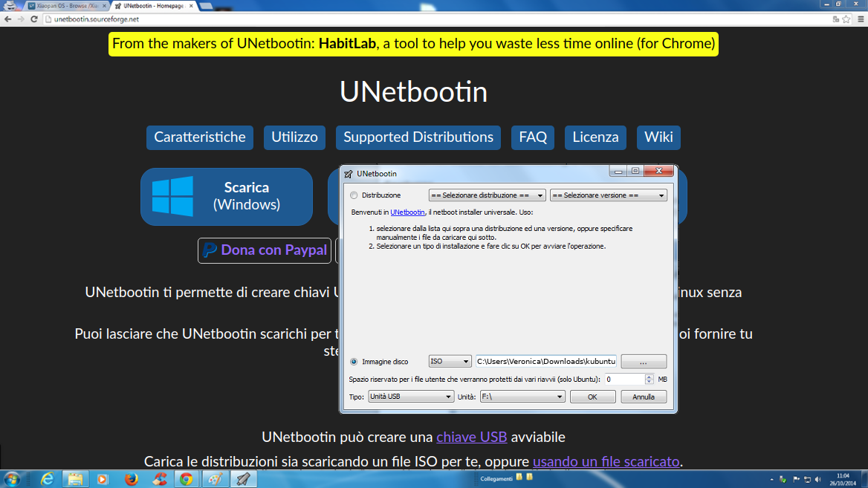Click the second folder in the Collegamenti toolbar
Image resolution: width=868 pixels, height=488 pixels.
[x=530, y=477]
